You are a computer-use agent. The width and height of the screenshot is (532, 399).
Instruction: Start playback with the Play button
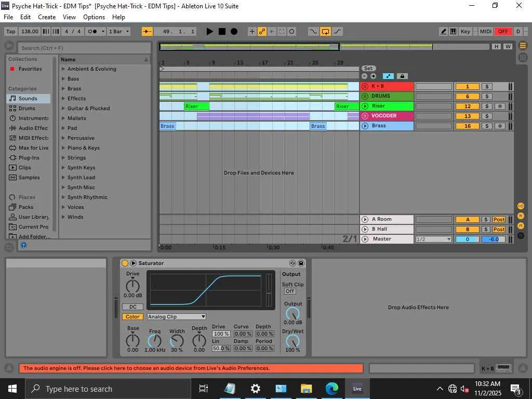point(210,32)
